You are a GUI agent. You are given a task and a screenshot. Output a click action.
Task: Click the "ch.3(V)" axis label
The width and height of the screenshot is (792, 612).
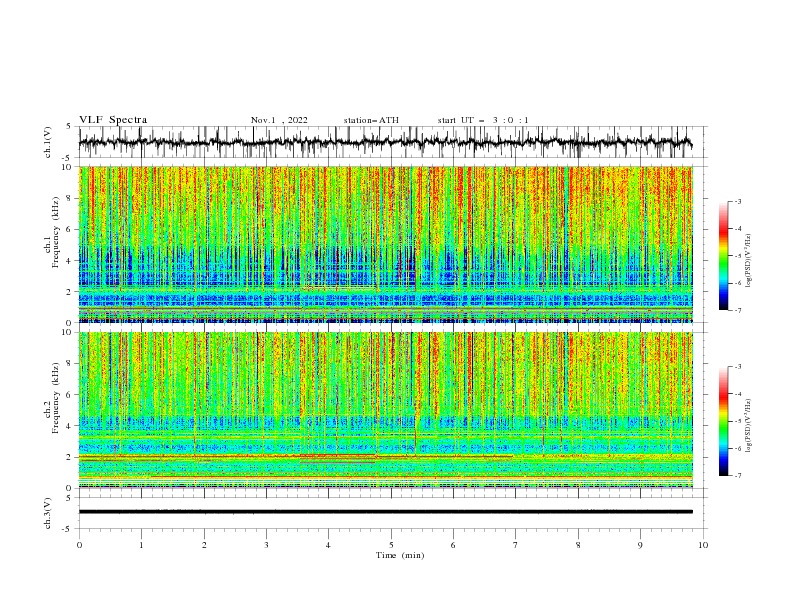coord(48,513)
